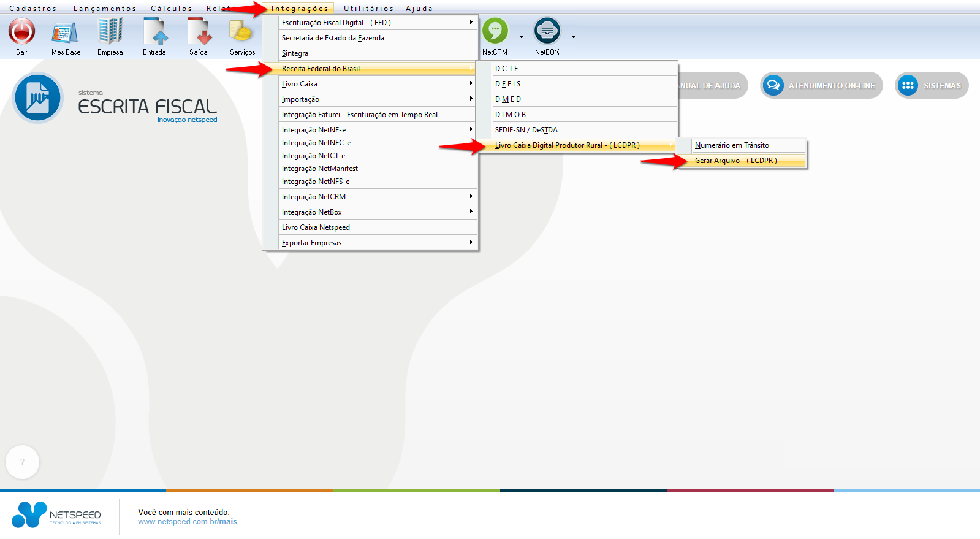Choose Livro Caixa Digital Produtor Rural (LCDPR)
Image resolution: width=980 pixels, height=539 pixels.
click(x=577, y=145)
